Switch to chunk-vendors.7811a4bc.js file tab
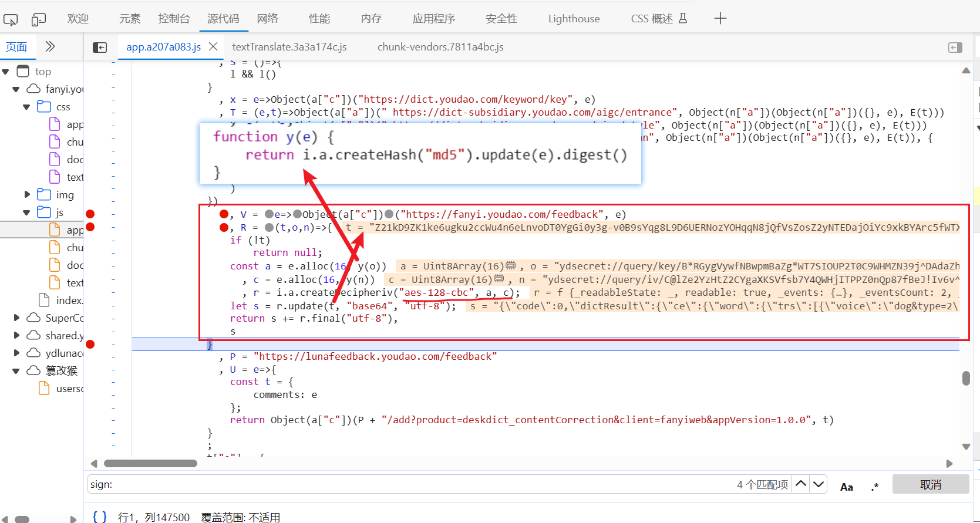The height and width of the screenshot is (523, 980). tap(440, 47)
